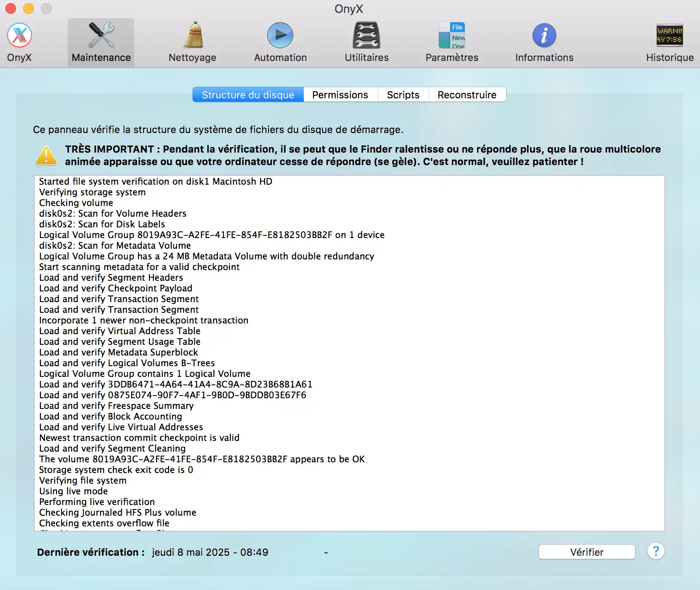The width and height of the screenshot is (700, 590).
Task: Click 'Load and verify Segment Cleaning' line
Action: (113, 449)
